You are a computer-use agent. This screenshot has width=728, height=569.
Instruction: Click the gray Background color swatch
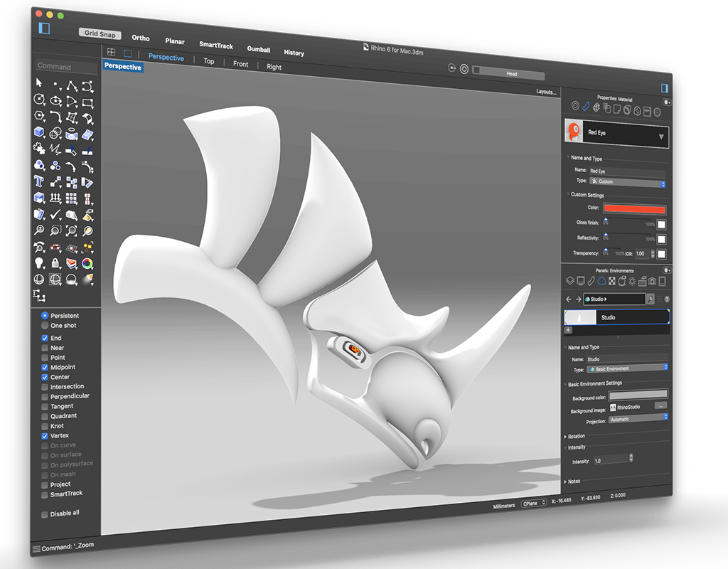[638, 394]
